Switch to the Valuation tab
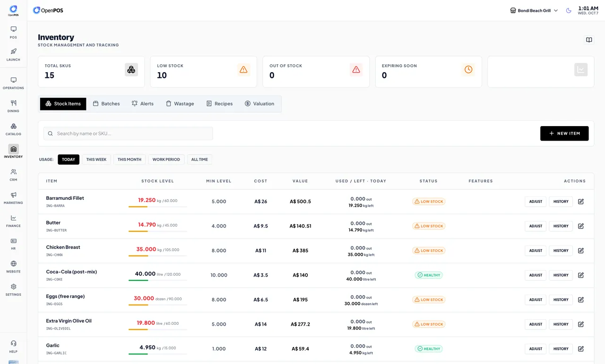 pyautogui.click(x=259, y=104)
